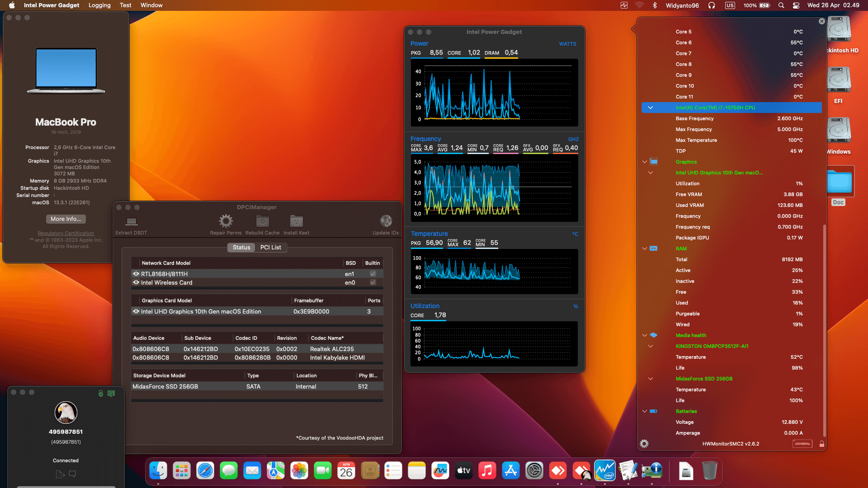
Task: Click the HWMonitor popover scrollbar
Action: coord(825,330)
